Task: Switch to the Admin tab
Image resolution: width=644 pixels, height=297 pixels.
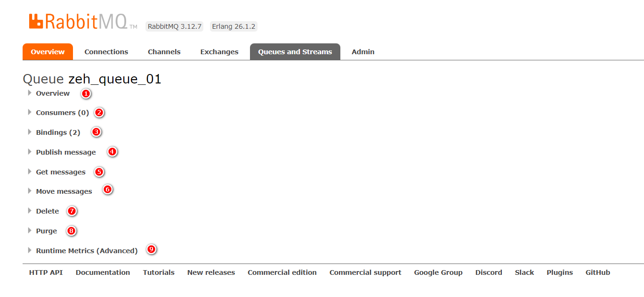Action: (x=363, y=52)
